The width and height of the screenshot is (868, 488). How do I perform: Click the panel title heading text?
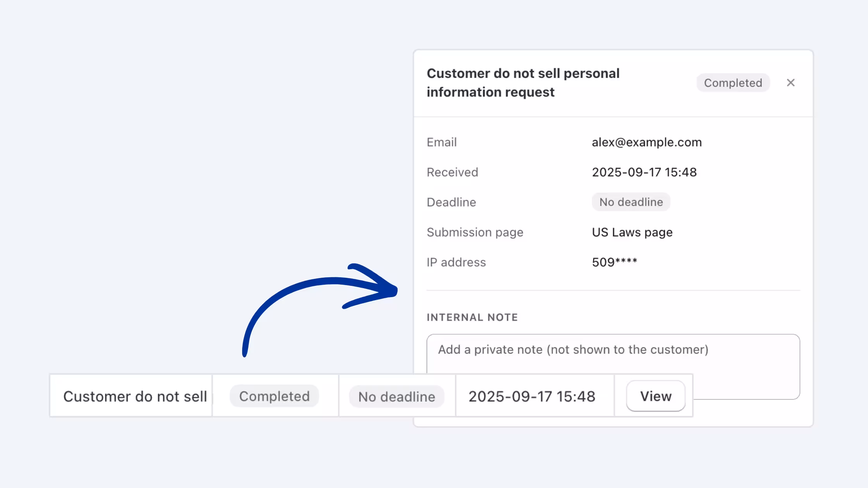(x=523, y=83)
